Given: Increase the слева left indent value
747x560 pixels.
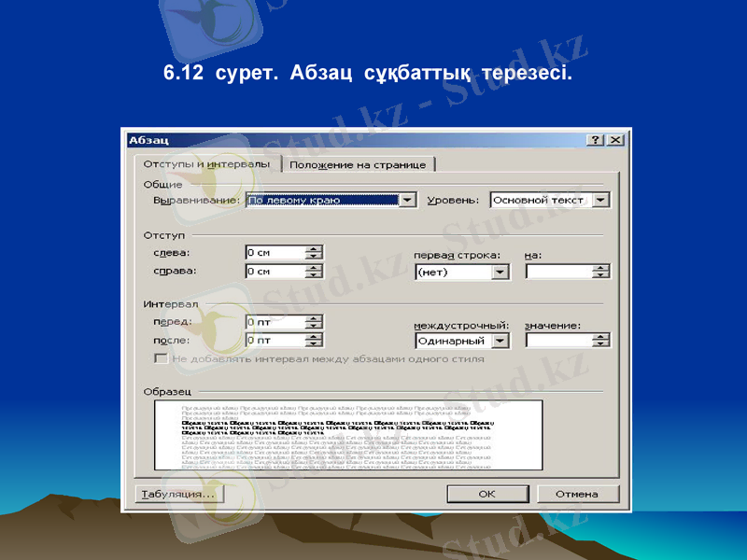Looking at the screenshot, I should 314,248.
